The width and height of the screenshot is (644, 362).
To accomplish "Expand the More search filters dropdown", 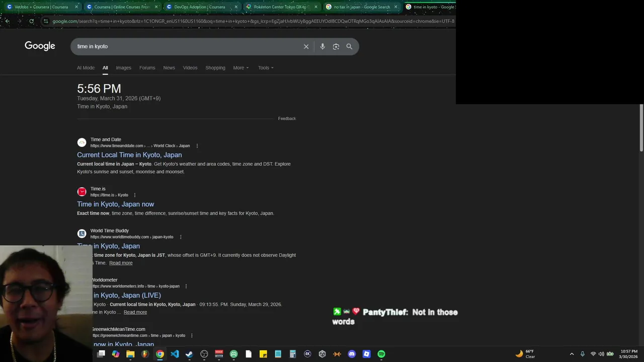I will pyautogui.click(x=241, y=67).
